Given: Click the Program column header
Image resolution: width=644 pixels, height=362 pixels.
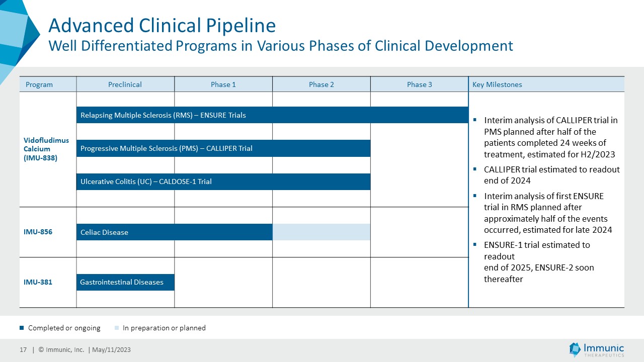Looking at the screenshot, I should (x=39, y=84).
